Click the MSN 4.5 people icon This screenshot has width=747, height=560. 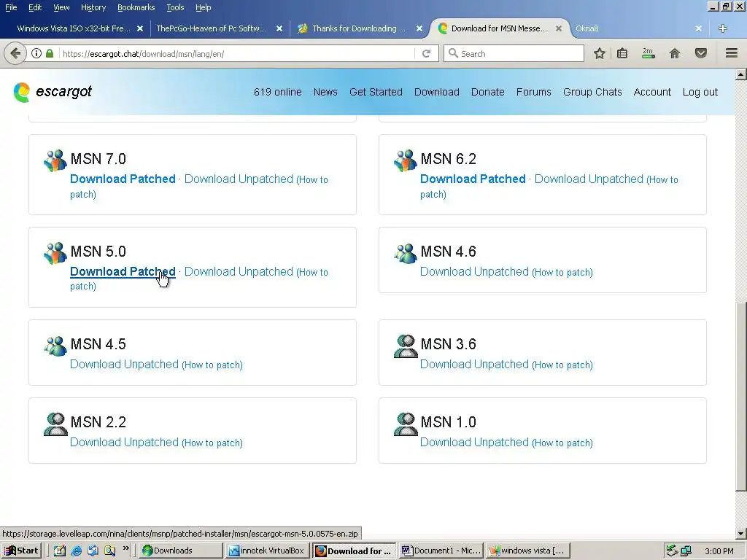click(55, 346)
